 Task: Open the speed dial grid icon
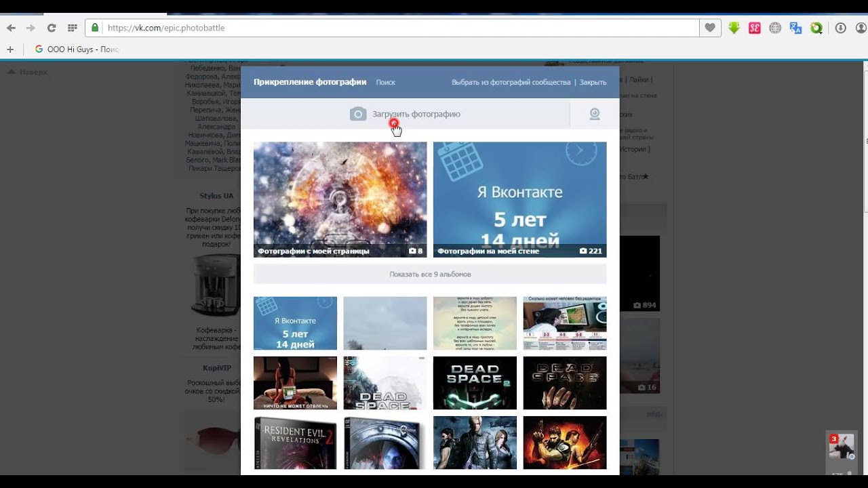(72, 28)
